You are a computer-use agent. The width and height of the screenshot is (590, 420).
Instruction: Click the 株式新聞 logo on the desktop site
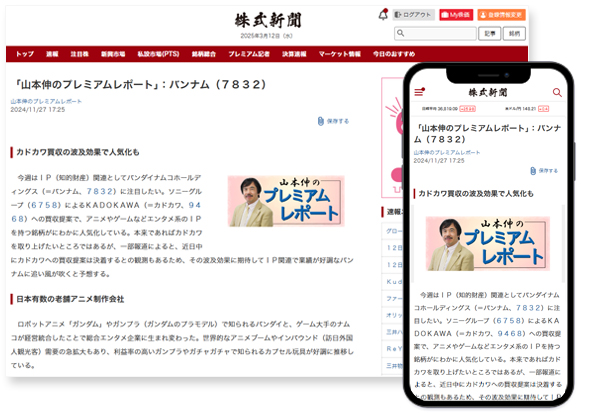coord(268,21)
